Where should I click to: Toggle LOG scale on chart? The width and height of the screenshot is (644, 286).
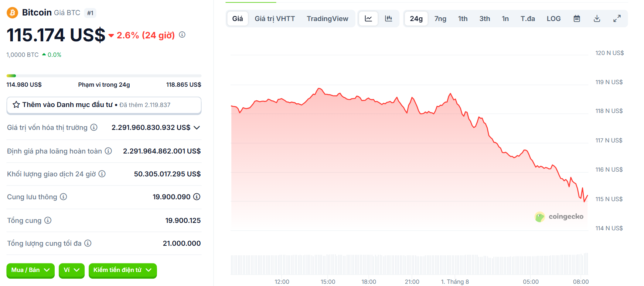click(x=554, y=18)
